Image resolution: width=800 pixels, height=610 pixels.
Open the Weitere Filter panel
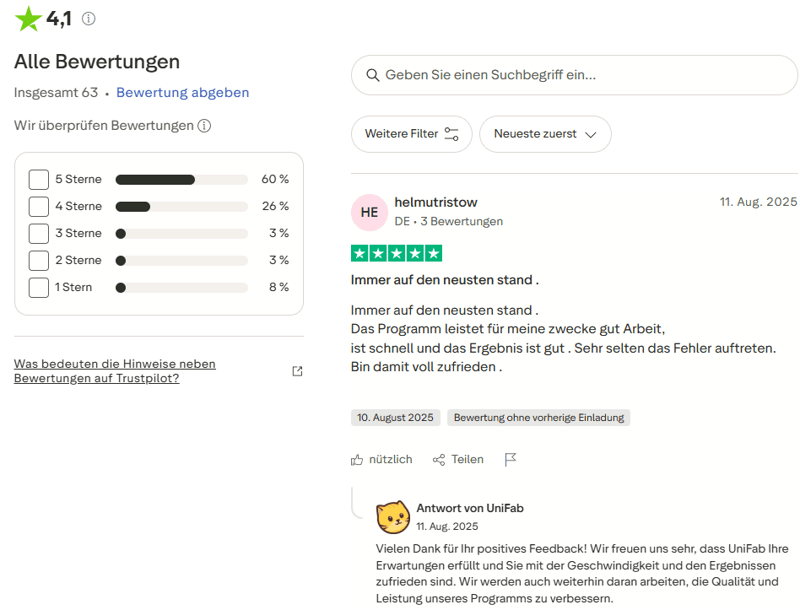pyautogui.click(x=411, y=133)
